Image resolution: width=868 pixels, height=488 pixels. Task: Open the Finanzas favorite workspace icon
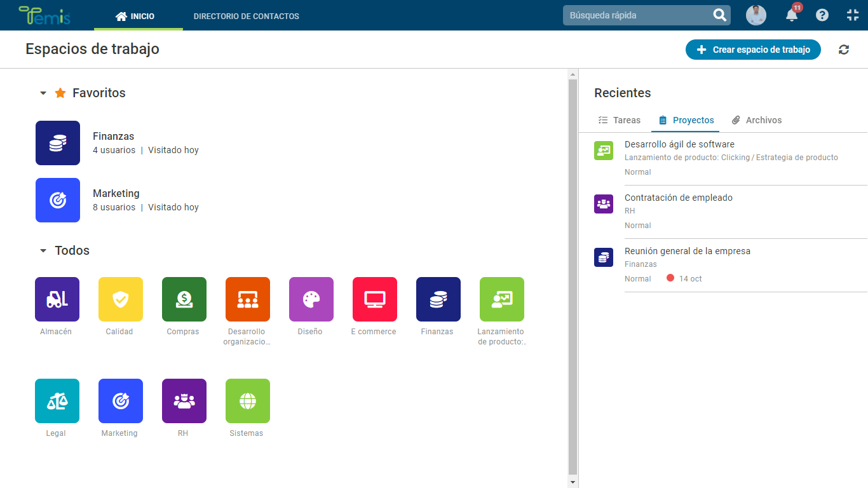point(58,143)
